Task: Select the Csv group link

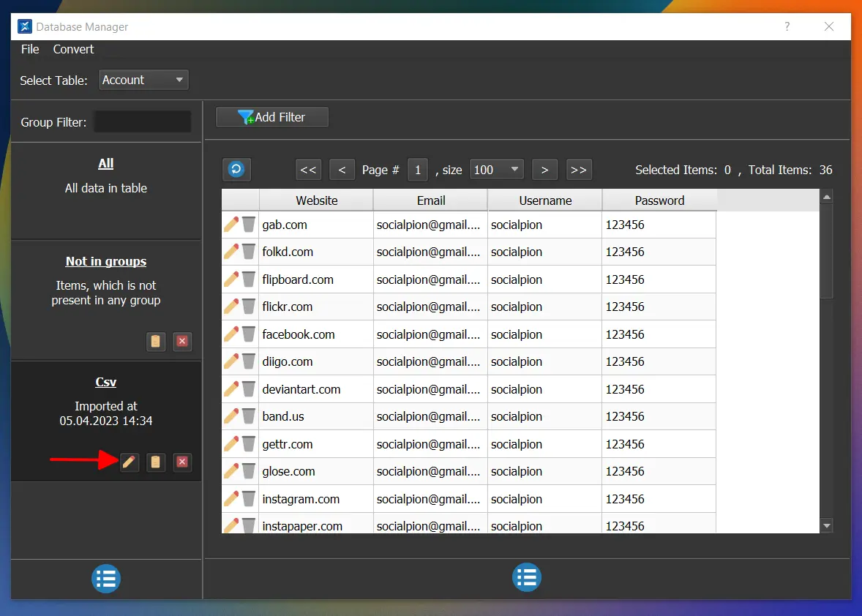Action: point(105,382)
